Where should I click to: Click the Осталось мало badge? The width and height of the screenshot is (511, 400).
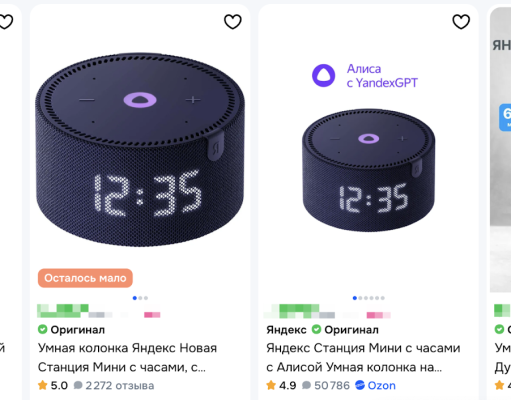tap(85, 278)
